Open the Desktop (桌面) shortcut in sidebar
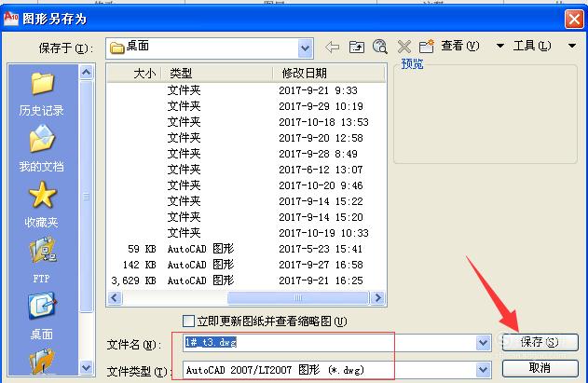The height and width of the screenshot is (383, 588). coord(42,316)
